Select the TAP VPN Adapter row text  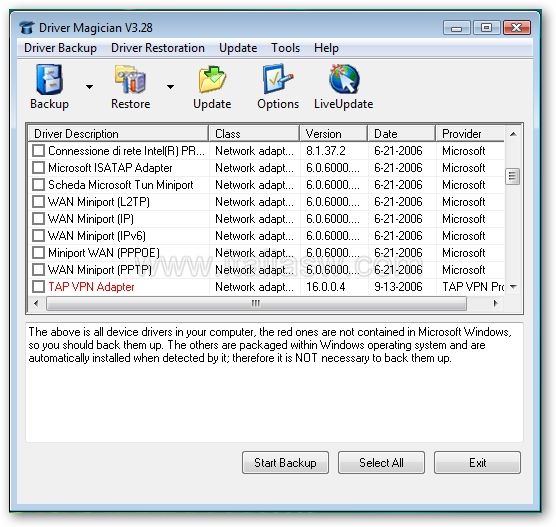tap(91, 287)
